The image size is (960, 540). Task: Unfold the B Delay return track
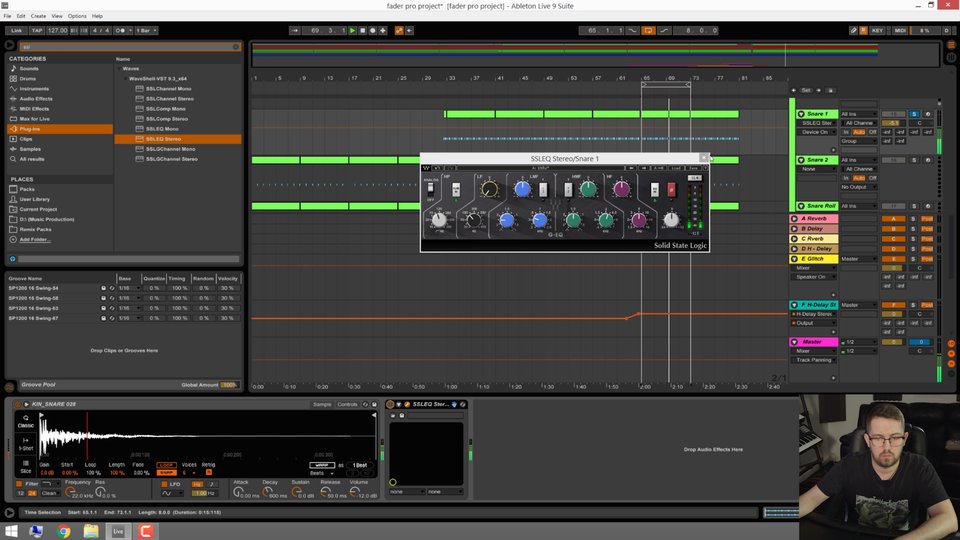click(794, 228)
